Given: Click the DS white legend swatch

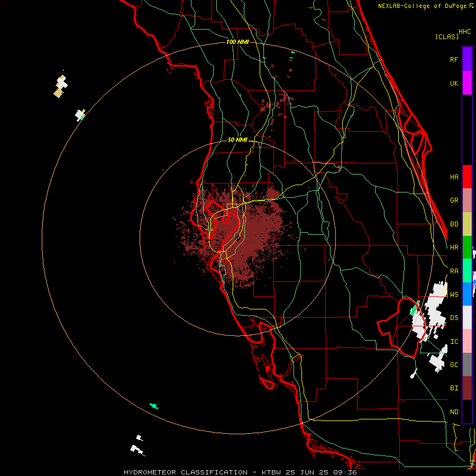Looking at the screenshot, I should (467, 317).
